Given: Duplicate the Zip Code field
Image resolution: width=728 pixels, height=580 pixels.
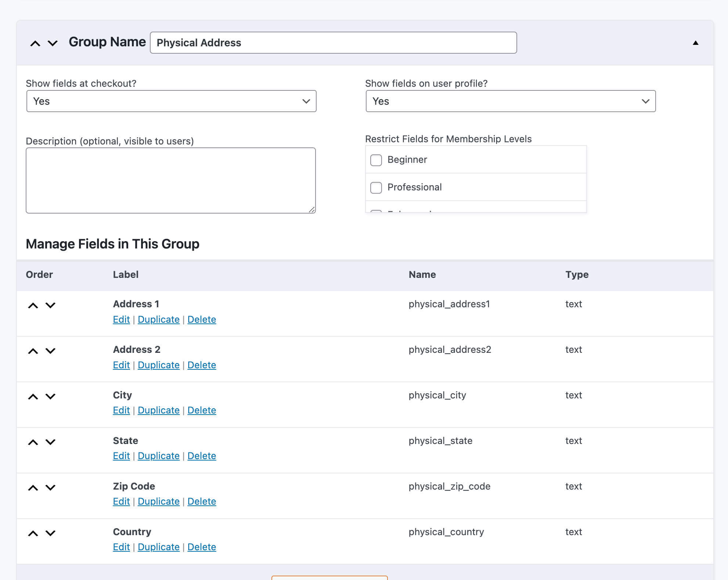Looking at the screenshot, I should [158, 501].
